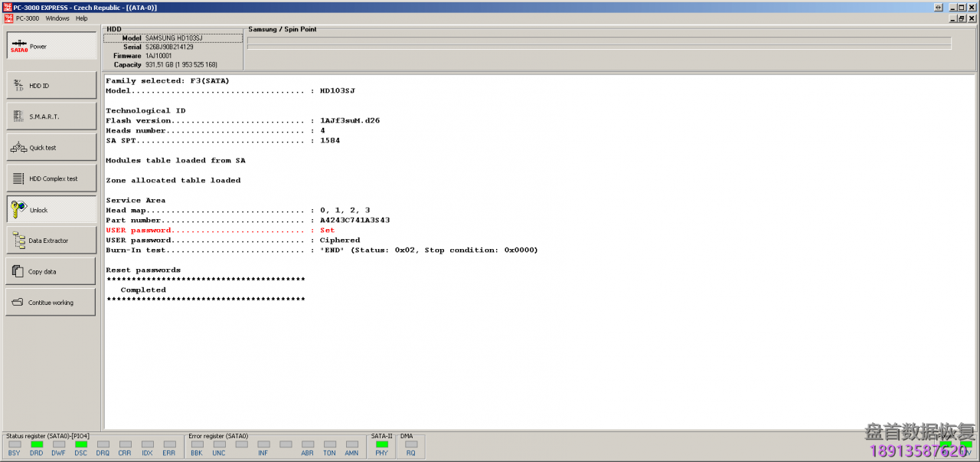Select the Model field SAMSUNG HD103SJ
980x462 pixels.
(184, 38)
